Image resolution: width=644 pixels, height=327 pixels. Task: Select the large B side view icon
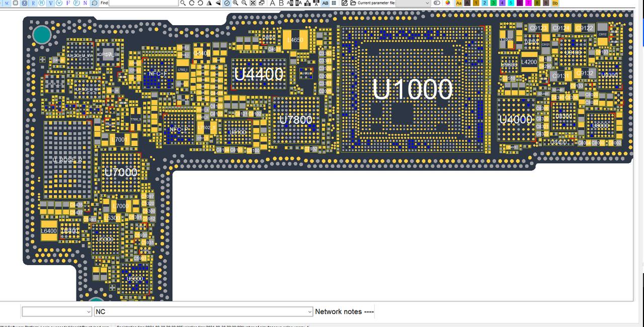281,3
